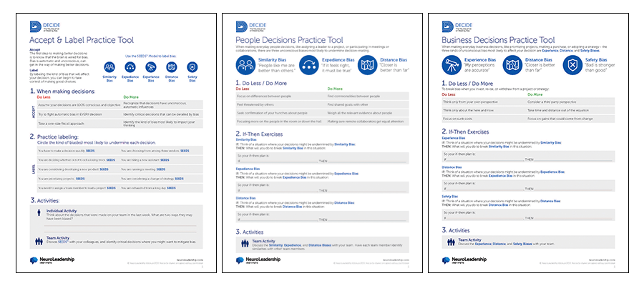Click Safety Bias shield icon on Accept & Label page
Image resolution: width=644 pixels, height=286 pixels.
[x=192, y=68]
